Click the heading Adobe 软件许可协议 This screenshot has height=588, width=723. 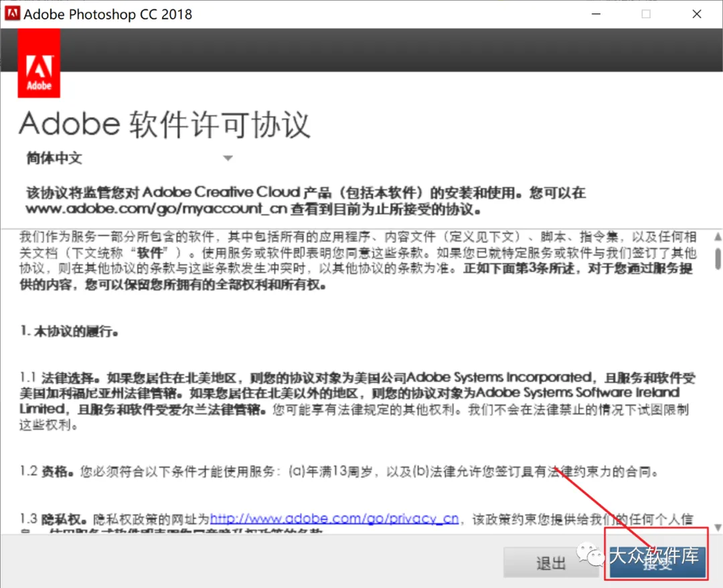[165, 124]
